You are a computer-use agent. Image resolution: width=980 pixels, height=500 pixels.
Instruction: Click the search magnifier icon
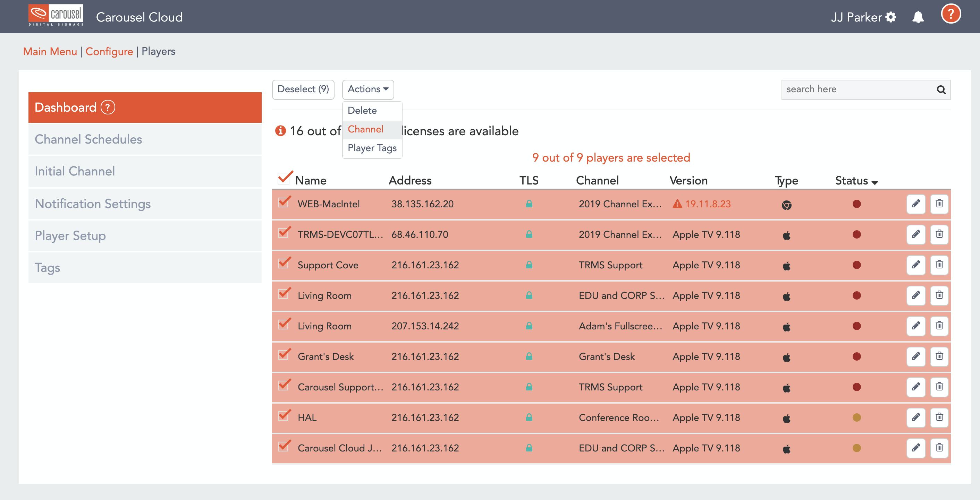point(941,90)
